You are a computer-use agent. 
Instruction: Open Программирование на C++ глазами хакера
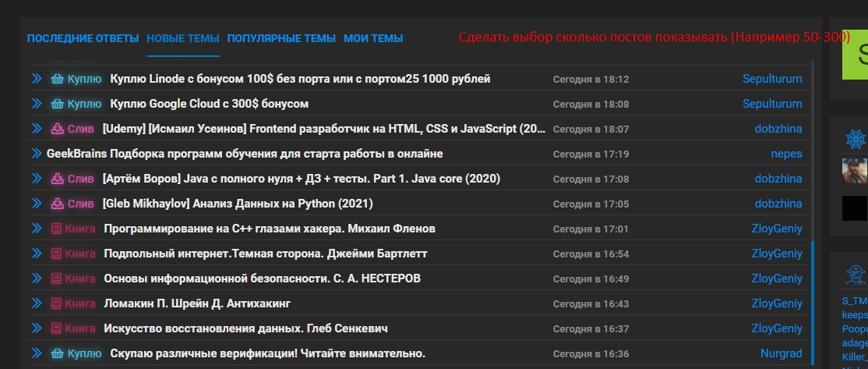[270, 229]
